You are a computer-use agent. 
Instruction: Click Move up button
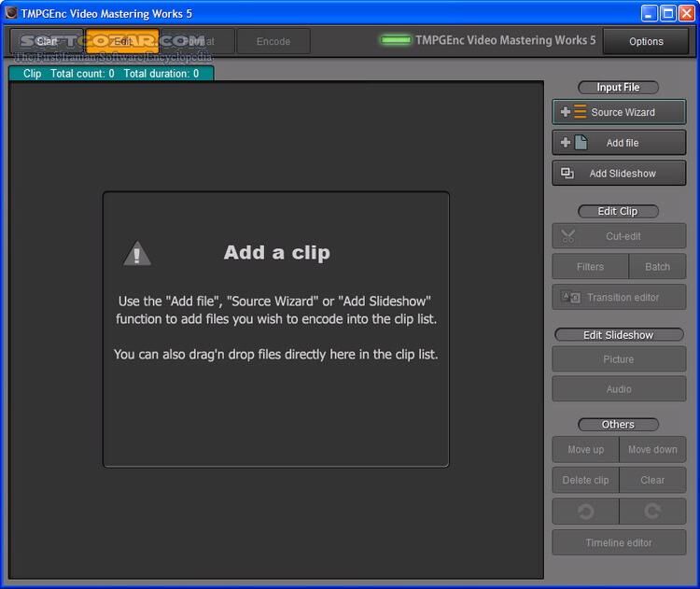(x=586, y=450)
